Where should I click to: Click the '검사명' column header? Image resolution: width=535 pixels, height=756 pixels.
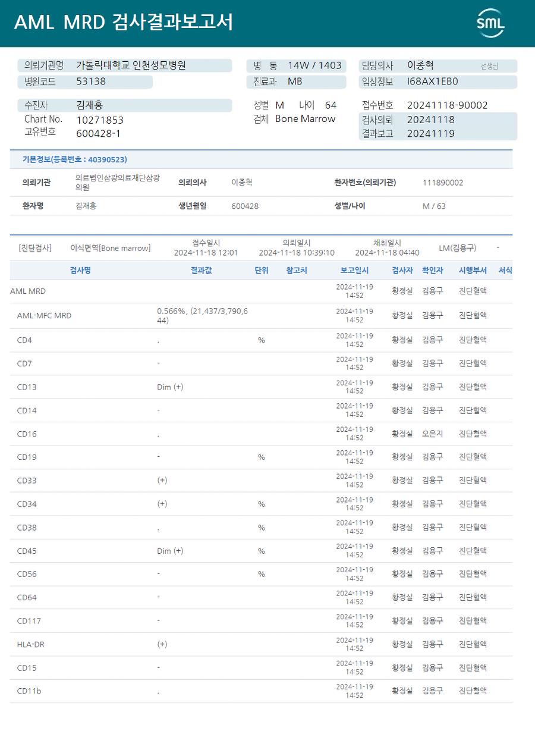(x=80, y=270)
